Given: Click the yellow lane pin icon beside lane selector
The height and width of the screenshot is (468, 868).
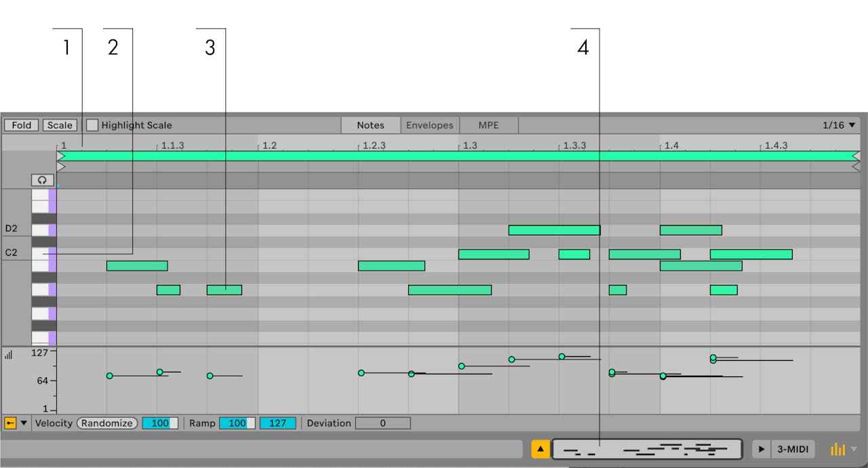Looking at the screenshot, I should [9, 423].
